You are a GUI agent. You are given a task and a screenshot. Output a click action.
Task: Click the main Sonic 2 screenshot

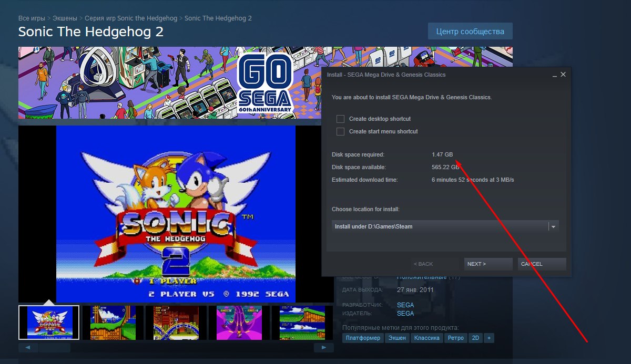(176, 214)
